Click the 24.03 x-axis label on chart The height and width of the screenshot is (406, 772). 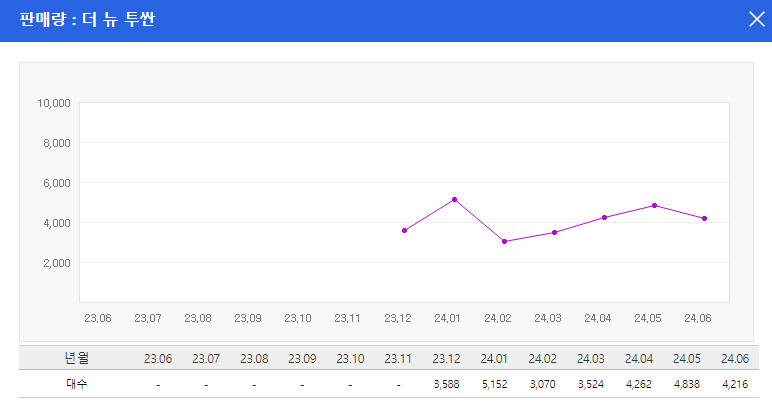548,318
